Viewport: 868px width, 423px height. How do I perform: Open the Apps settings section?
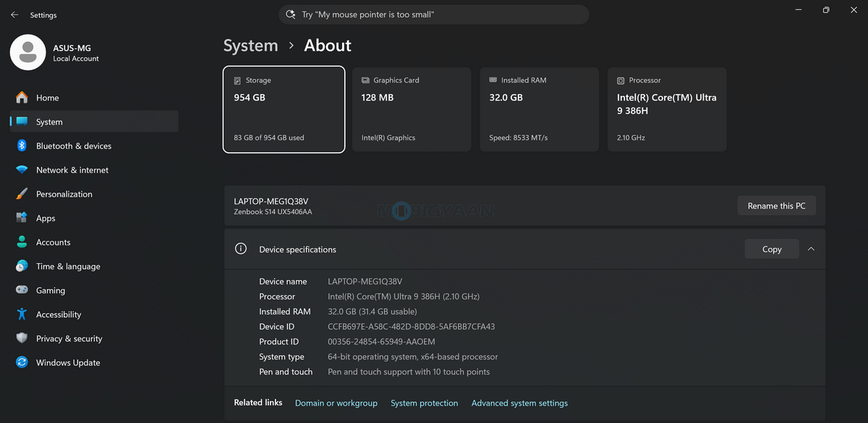pyautogui.click(x=94, y=218)
